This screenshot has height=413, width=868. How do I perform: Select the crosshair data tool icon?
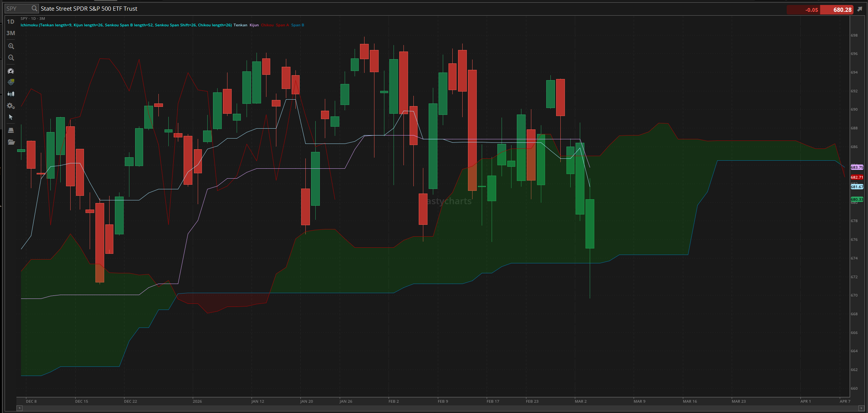(x=11, y=82)
